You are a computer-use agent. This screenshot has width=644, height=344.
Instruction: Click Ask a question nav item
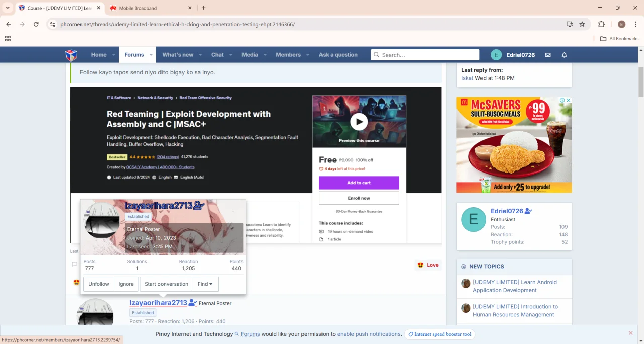338,55
